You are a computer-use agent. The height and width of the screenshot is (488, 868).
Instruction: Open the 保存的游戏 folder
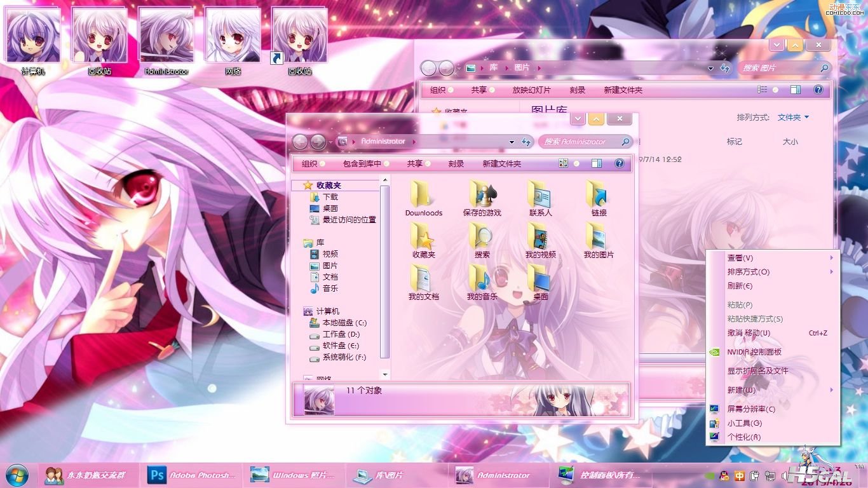pyautogui.click(x=482, y=198)
